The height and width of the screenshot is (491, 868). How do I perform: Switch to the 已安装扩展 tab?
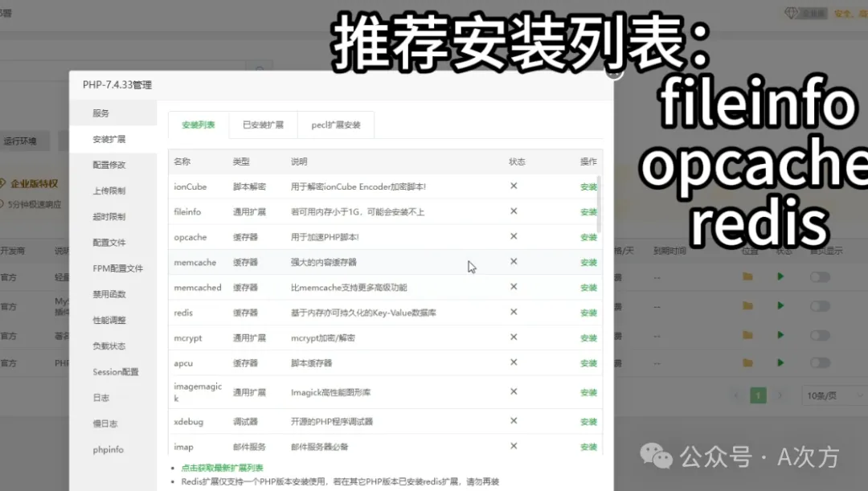[x=263, y=125]
